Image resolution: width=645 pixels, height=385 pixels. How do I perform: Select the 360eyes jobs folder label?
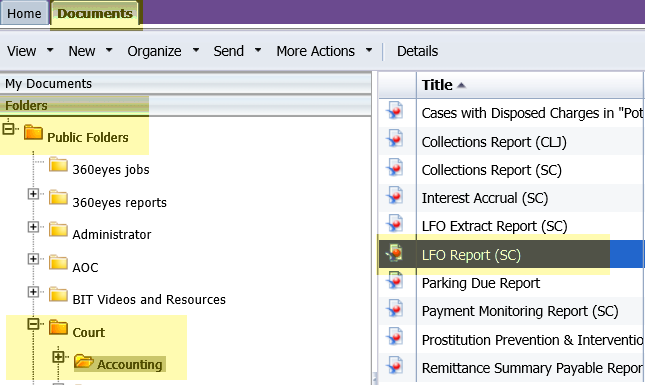pyautogui.click(x=111, y=169)
